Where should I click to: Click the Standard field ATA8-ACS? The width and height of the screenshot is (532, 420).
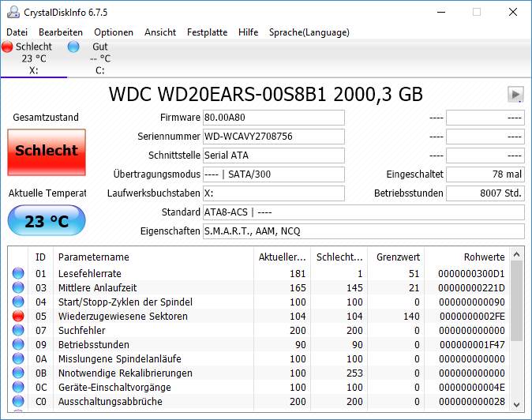tap(364, 212)
